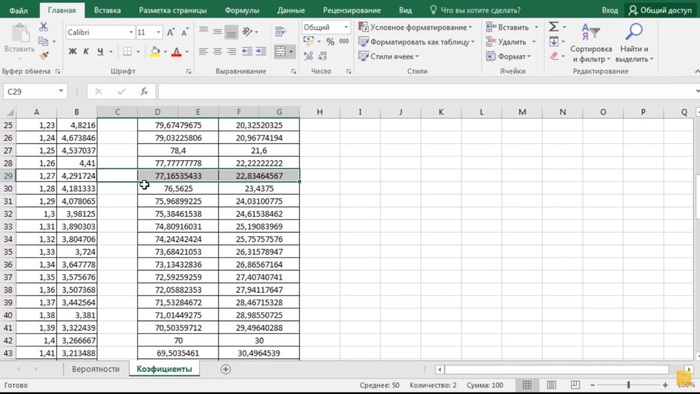Decrease font size with small A icon
This screenshot has width=700, height=394.
(x=184, y=32)
